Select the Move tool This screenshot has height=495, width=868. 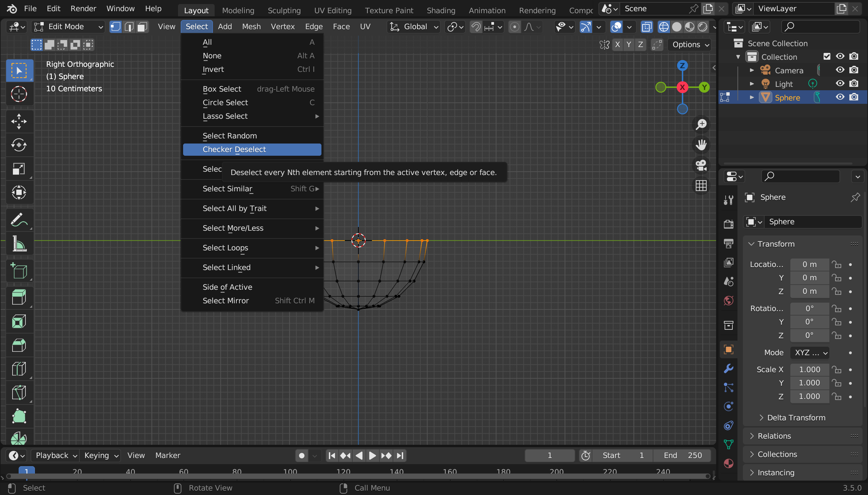coord(19,121)
